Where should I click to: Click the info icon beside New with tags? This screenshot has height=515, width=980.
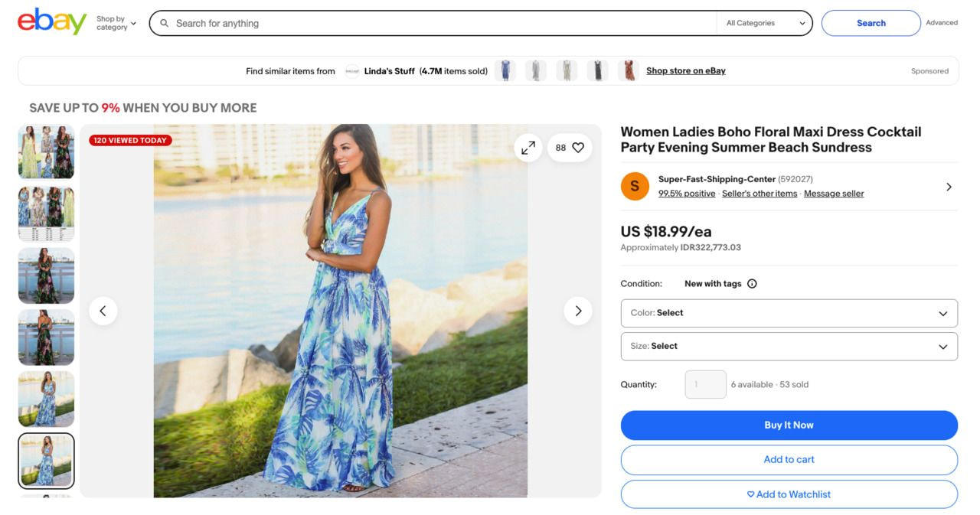point(751,283)
